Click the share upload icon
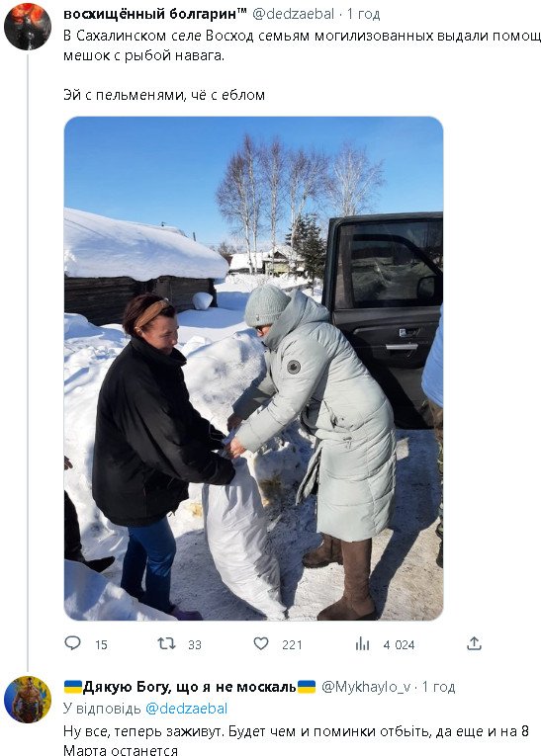The width and height of the screenshot is (541, 756). [x=474, y=643]
